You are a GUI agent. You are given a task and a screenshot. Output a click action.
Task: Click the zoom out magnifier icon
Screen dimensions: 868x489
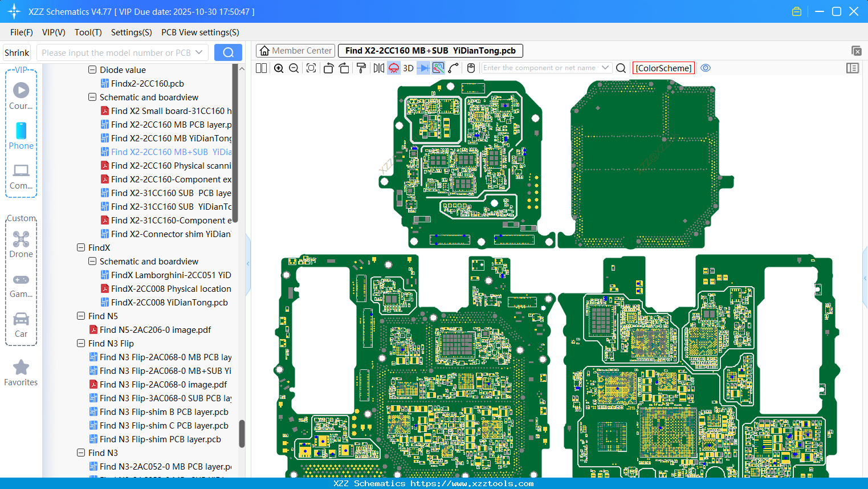[294, 68]
